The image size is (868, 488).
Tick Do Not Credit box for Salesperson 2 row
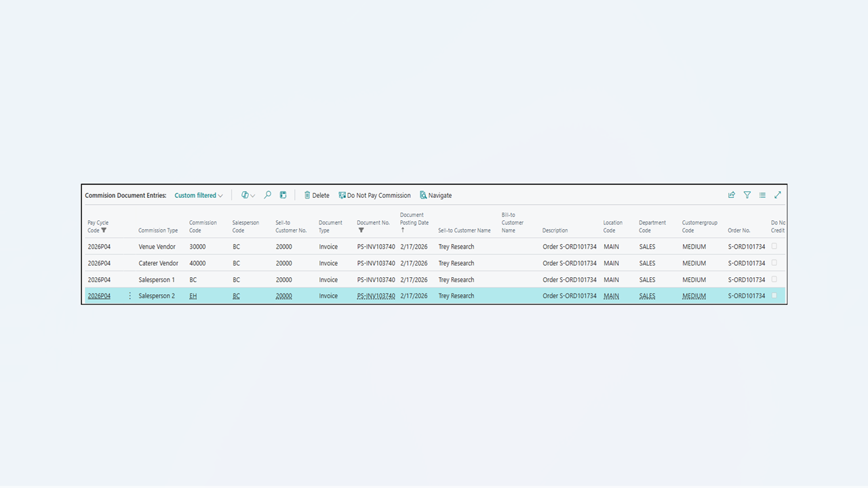click(774, 296)
